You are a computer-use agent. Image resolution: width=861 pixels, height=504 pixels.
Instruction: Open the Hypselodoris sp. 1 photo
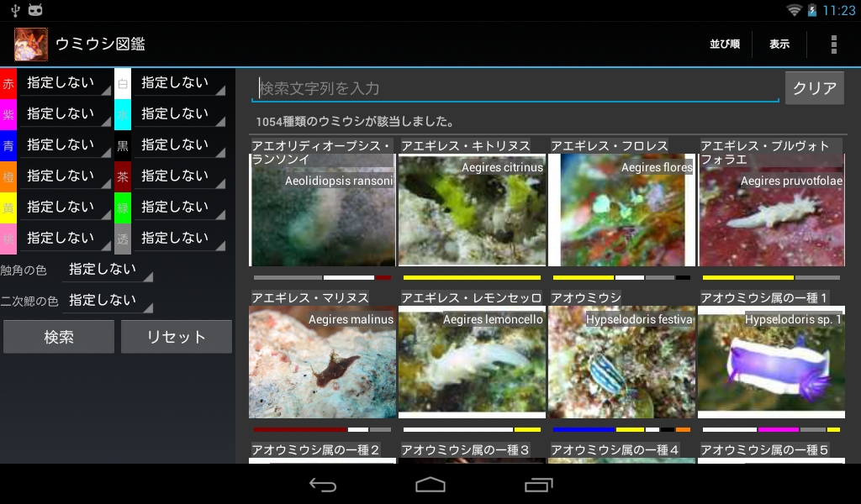[x=772, y=362]
